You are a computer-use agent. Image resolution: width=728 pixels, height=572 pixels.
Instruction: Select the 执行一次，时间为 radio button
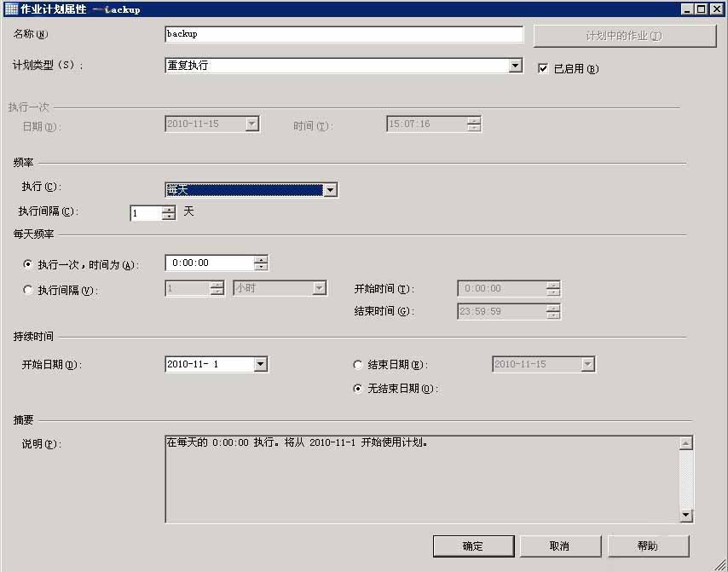tap(28, 264)
